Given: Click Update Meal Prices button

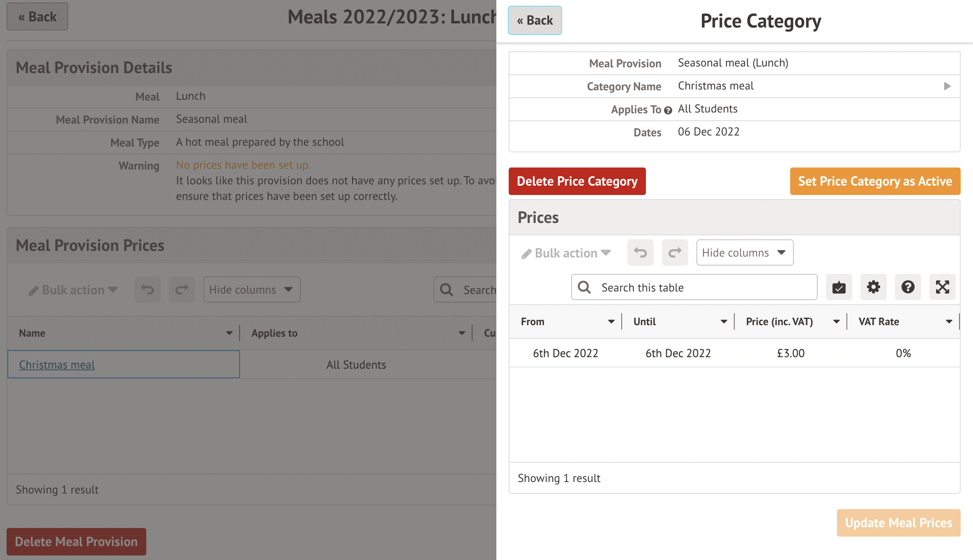Looking at the screenshot, I should click(898, 523).
